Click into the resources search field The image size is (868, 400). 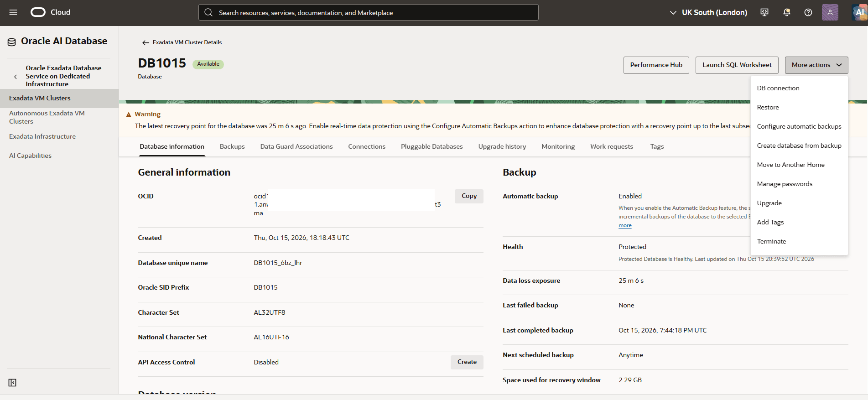tap(369, 12)
